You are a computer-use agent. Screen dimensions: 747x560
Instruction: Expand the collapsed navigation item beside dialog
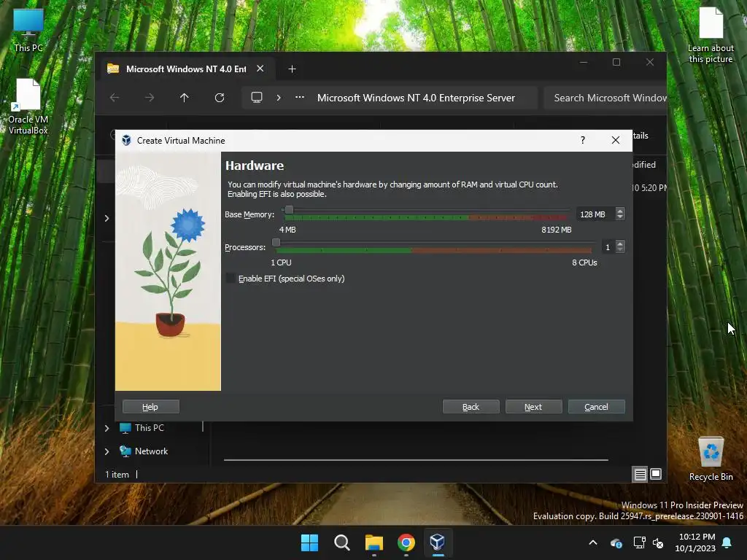click(107, 218)
